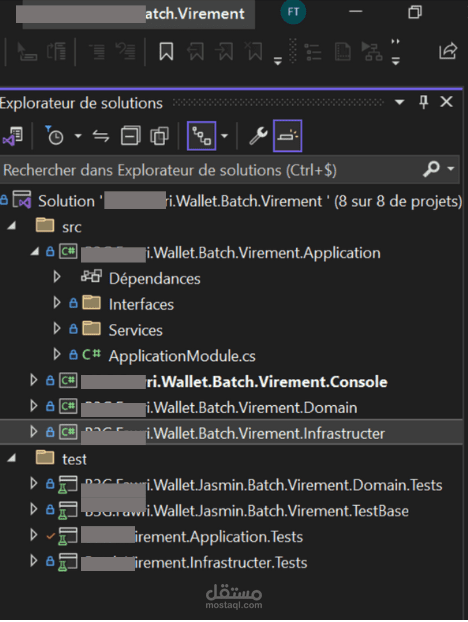Expand the Virement.Infrastructer project
Image resolution: width=468 pixels, height=622 pixels.
pos(34,432)
